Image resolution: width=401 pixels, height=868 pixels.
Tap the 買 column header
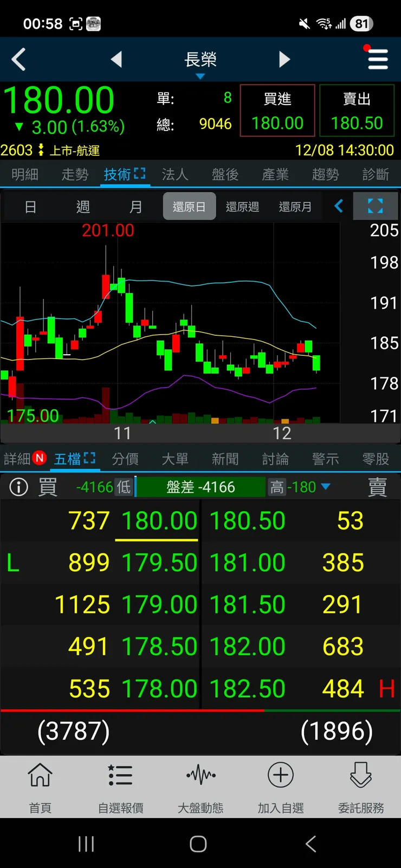coord(48,487)
